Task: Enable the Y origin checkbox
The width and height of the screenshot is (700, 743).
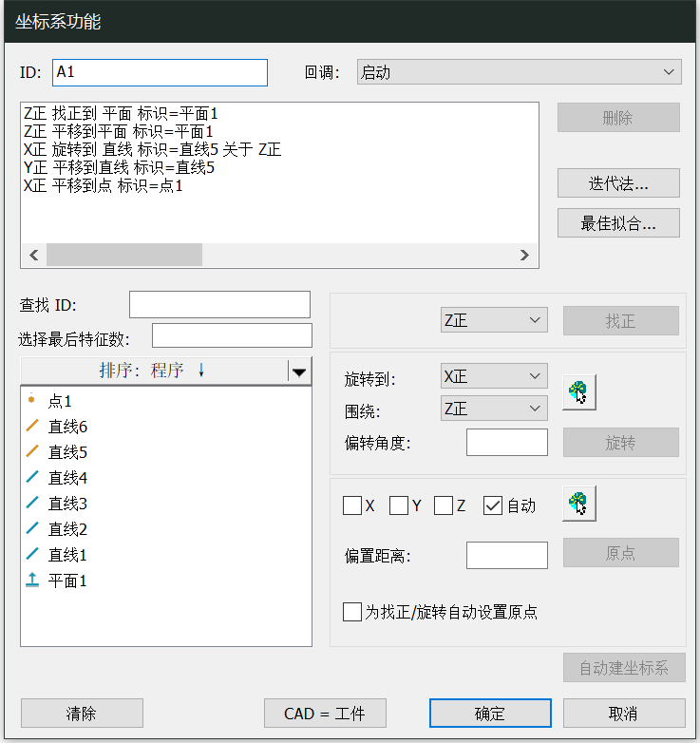Action: point(399,506)
